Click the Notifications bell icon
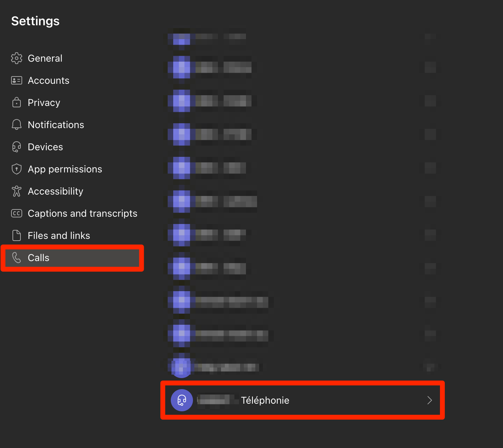Screen dimensions: 503x448 click(x=17, y=125)
